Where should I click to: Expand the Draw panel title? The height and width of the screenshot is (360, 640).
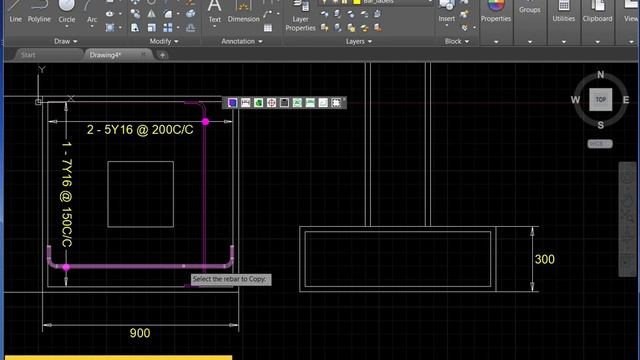click(x=65, y=41)
